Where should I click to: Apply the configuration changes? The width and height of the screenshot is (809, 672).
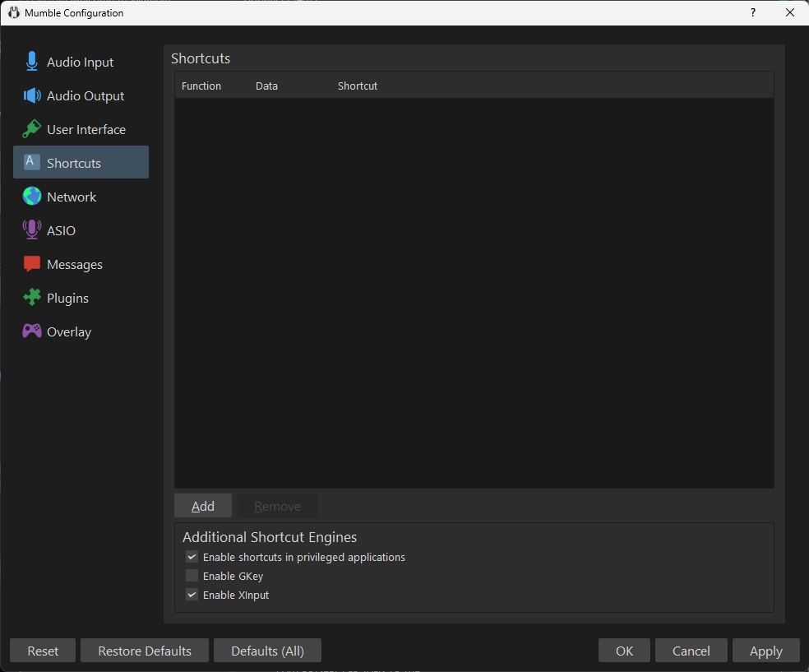765,650
